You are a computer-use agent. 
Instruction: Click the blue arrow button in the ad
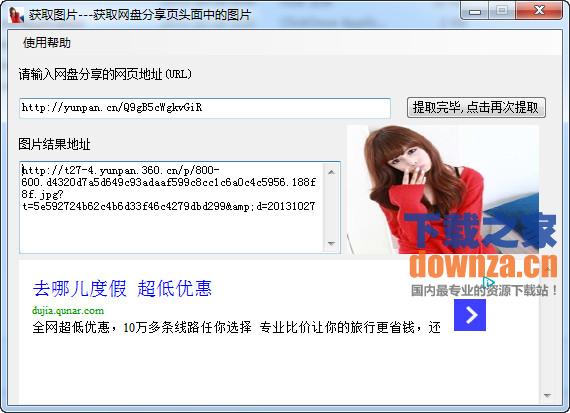(x=470, y=315)
